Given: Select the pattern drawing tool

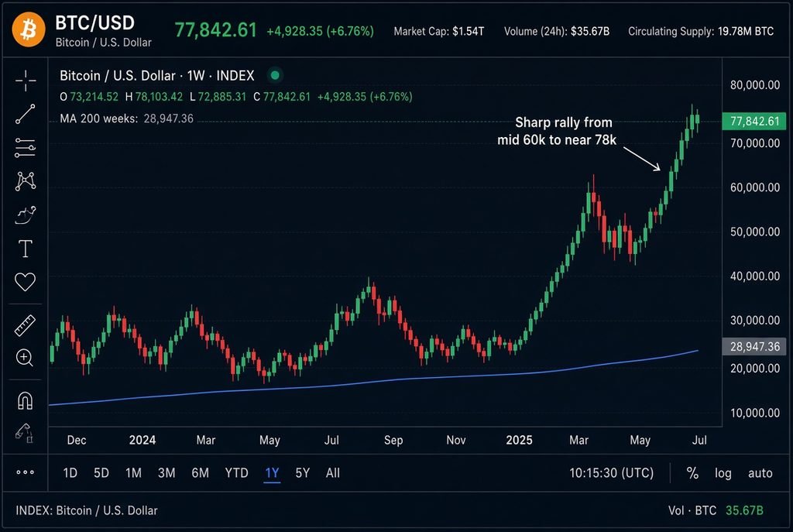Looking at the screenshot, I should coord(26,181).
